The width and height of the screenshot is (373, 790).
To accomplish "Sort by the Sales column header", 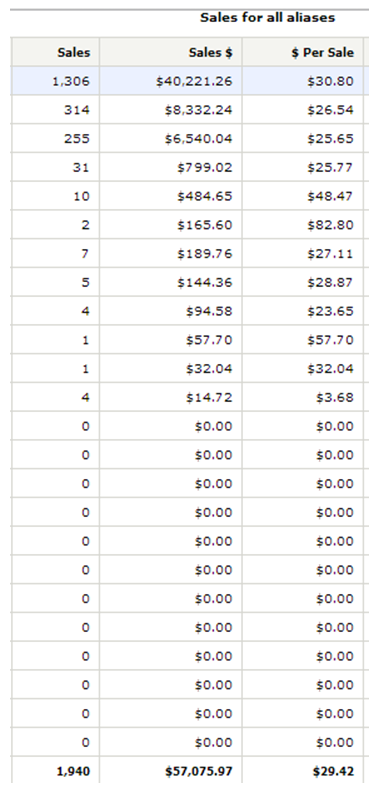I will (74, 52).
